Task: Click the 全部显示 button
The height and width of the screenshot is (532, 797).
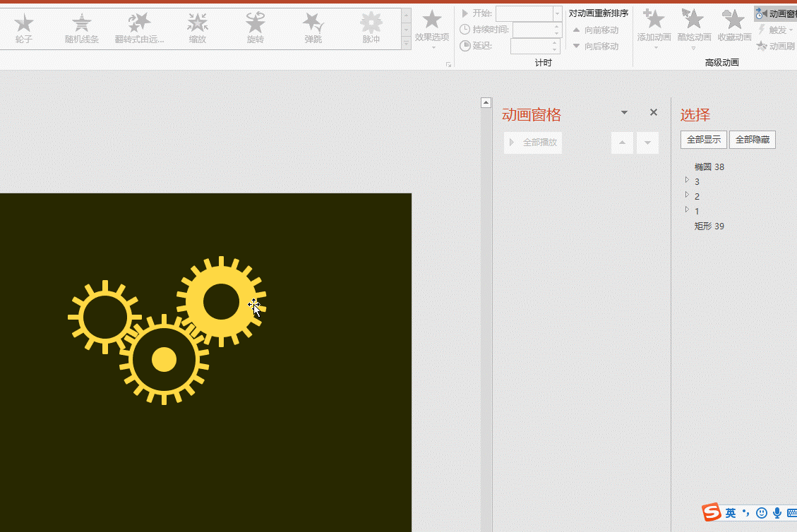Action: pos(703,140)
